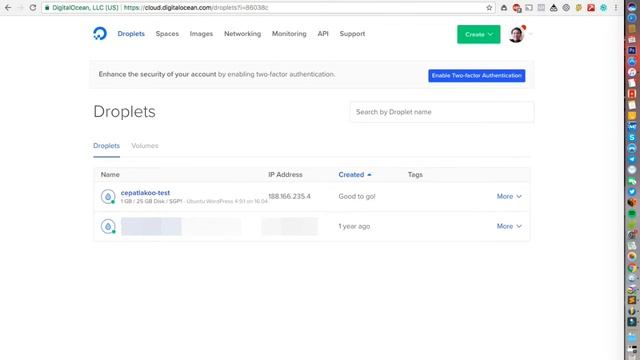Screen dimensions: 640x360
Task: Open Spotify from the dock
Action: pos(632,213)
